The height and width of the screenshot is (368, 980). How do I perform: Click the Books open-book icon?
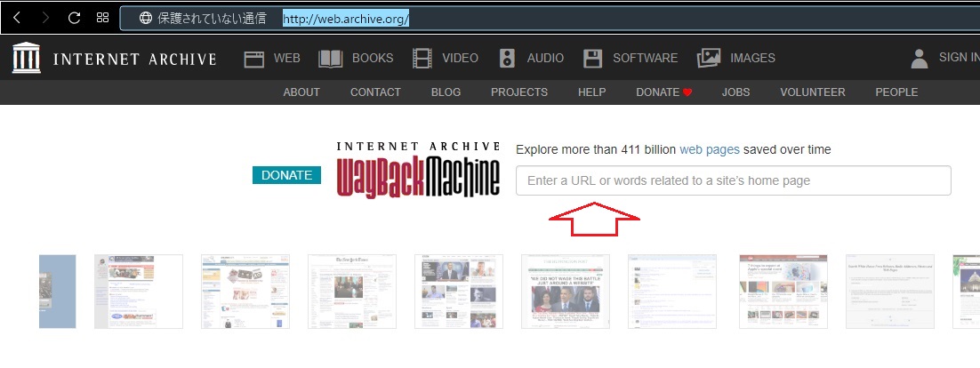click(x=331, y=59)
